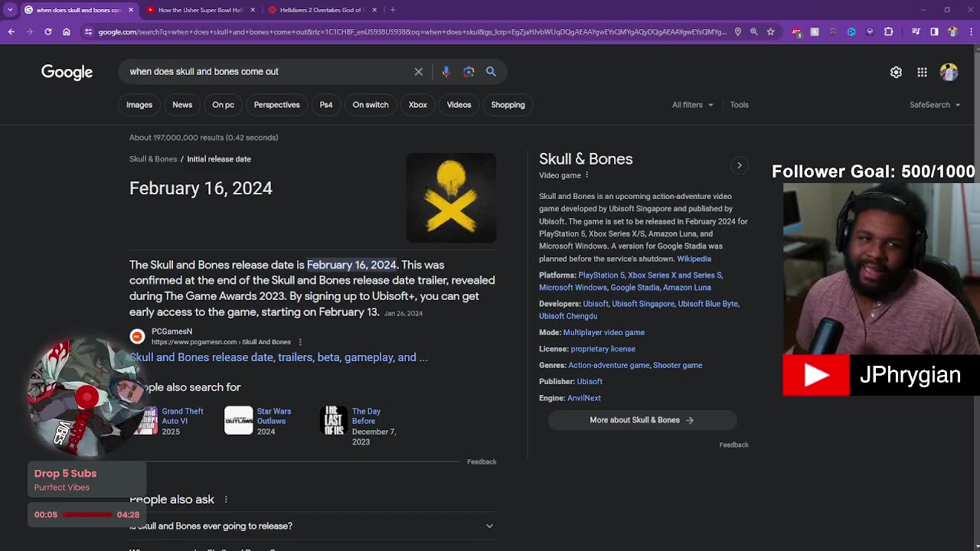Open knowledge panel Video game options dots
Viewport: 980px width, 551px height.
point(587,175)
